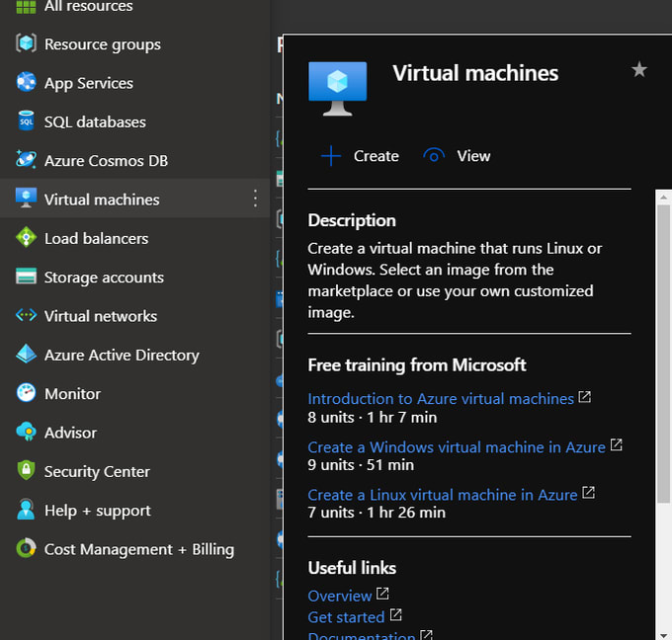Viewport: 672px width, 640px height.
Task: Select the Cost Management + Billing ring icon
Action: (x=26, y=548)
